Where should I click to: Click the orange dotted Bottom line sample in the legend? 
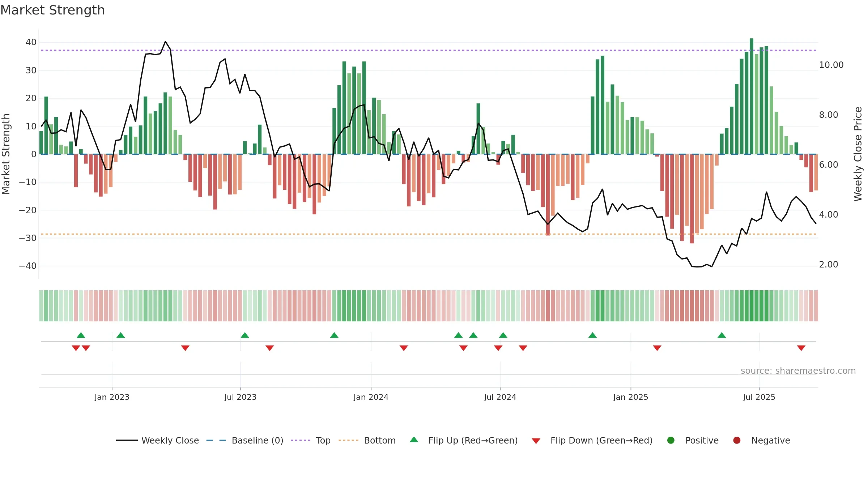pyautogui.click(x=348, y=440)
